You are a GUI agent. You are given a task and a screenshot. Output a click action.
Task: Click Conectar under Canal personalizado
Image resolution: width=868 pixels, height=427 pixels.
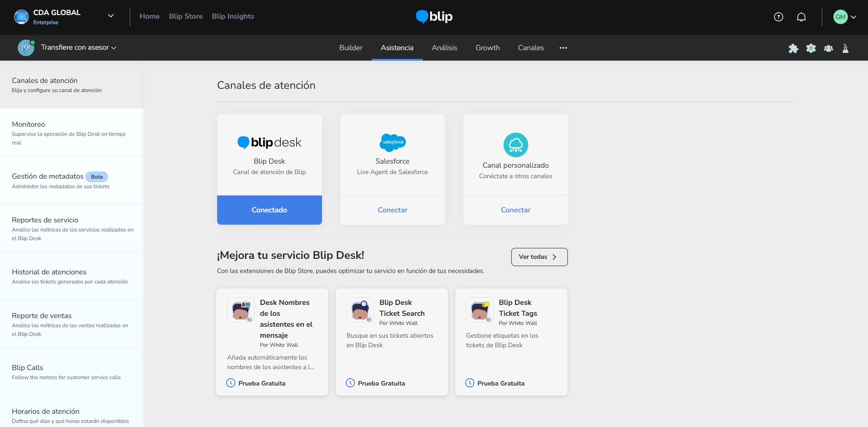(516, 210)
